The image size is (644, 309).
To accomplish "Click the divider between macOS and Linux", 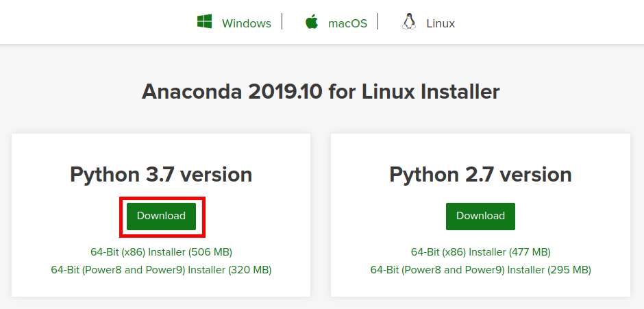I will click(x=377, y=22).
